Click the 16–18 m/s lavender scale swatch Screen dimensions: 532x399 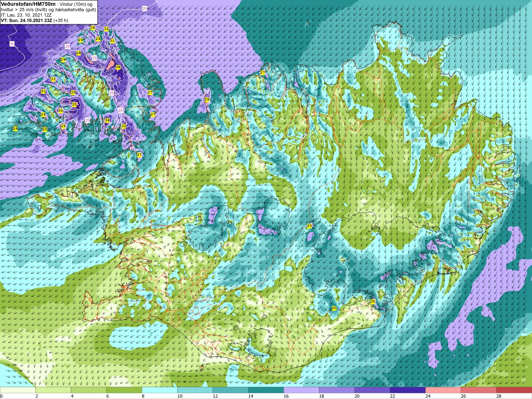coord(301,390)
